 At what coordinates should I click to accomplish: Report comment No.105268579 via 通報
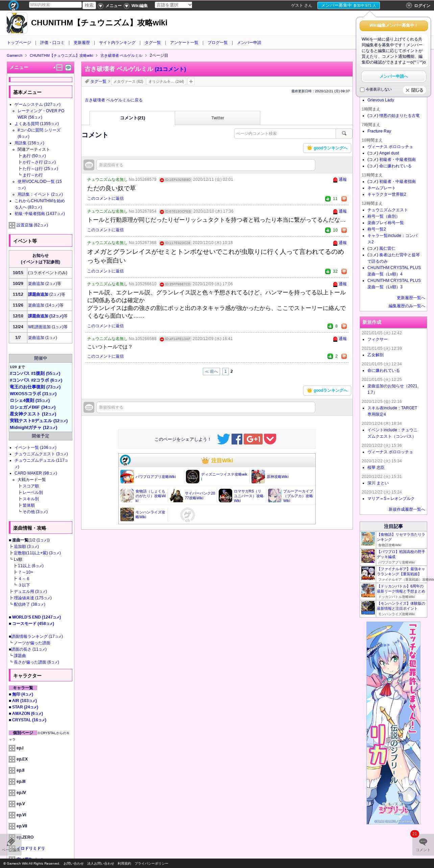340,180
